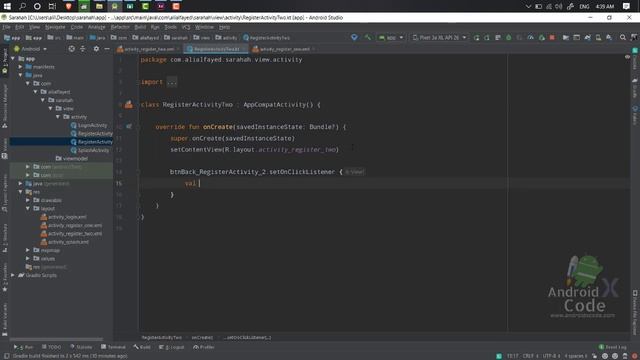Open the TODO tool window
The height and width of the screenshot is (360, 640).
pos(51,347)
